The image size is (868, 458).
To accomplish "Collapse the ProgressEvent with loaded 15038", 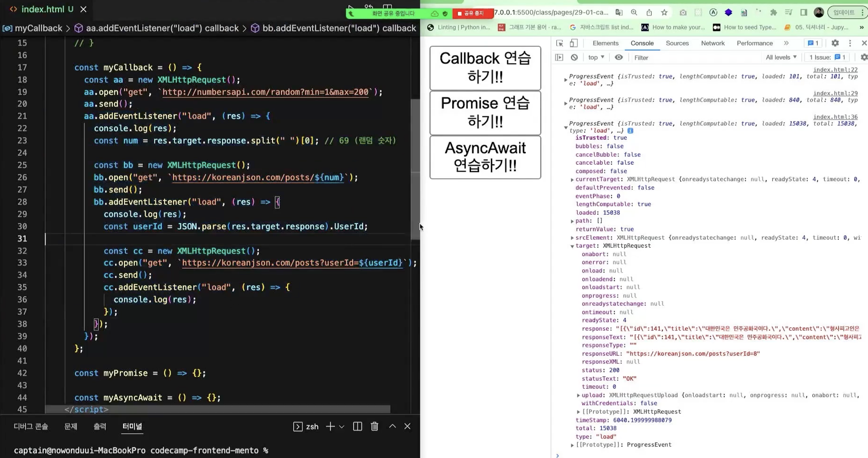I will pyautogui.click(x=565, y=127).
